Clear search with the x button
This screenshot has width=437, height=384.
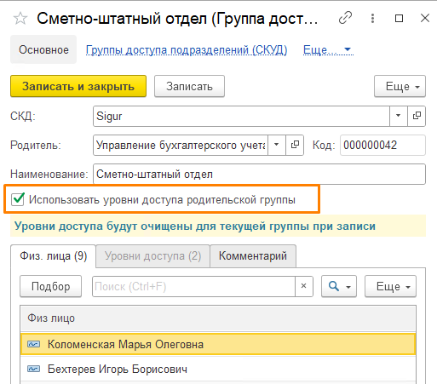click(x=304, y=286)
